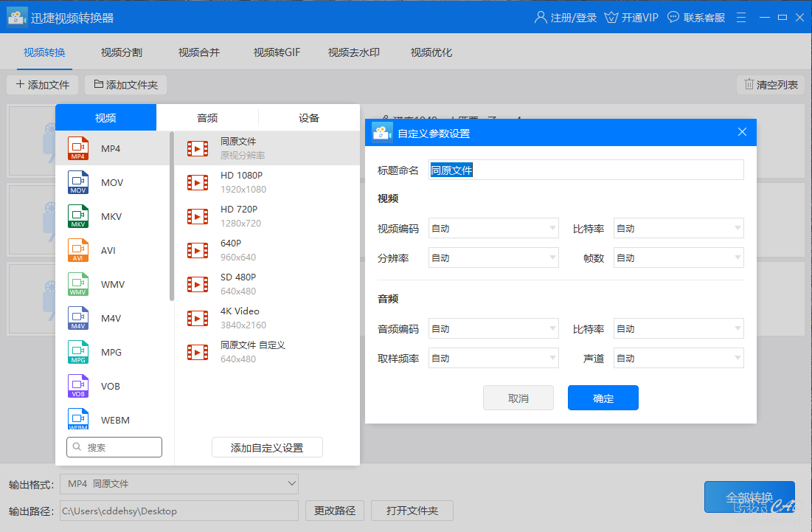The width and height of the screenshot is (812, 532).
Task: Focus the 搜索 format search box
Action: pos(114,447)
